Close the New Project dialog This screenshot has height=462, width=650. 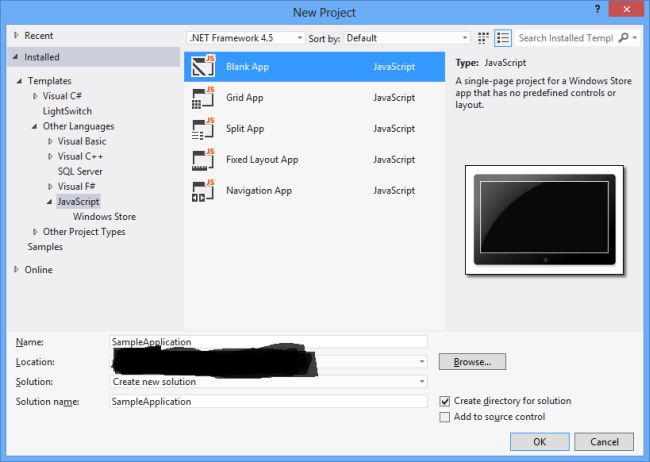coord(626,9)
